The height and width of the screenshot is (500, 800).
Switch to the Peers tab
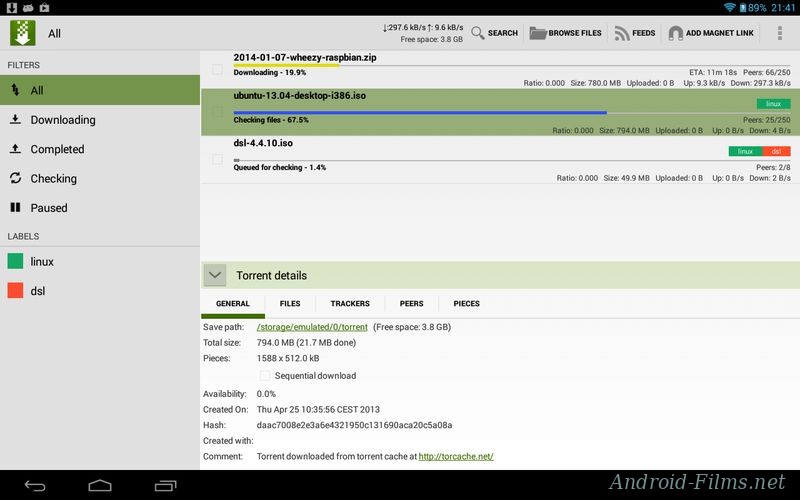(x=411, y=303)
